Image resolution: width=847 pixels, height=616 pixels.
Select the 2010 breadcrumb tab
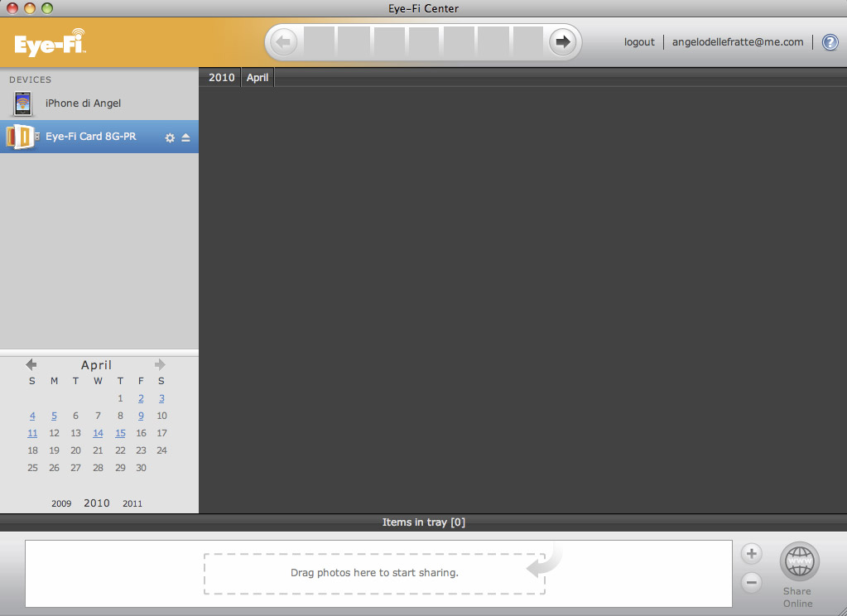coord(221,77)
